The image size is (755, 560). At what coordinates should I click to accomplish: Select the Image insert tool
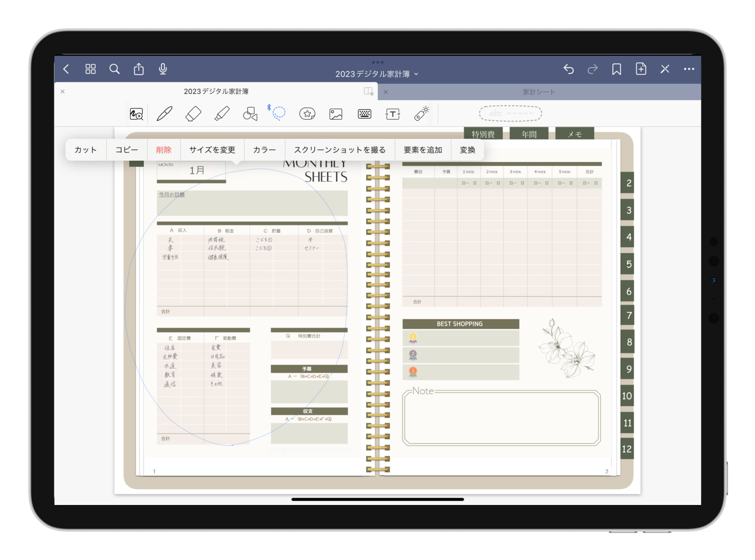336,114
